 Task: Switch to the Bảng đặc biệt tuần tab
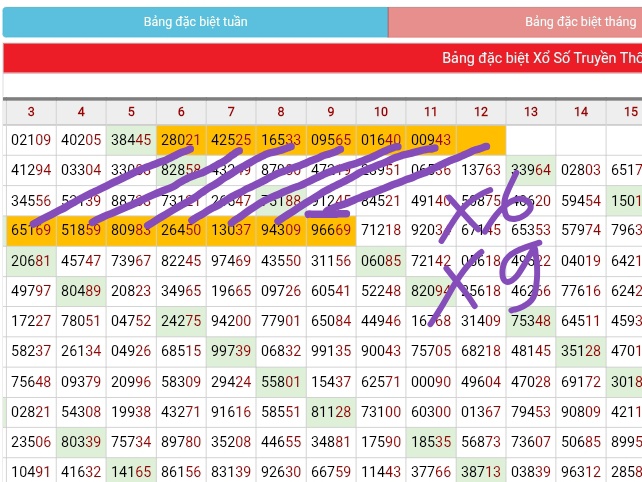(195, 22)
